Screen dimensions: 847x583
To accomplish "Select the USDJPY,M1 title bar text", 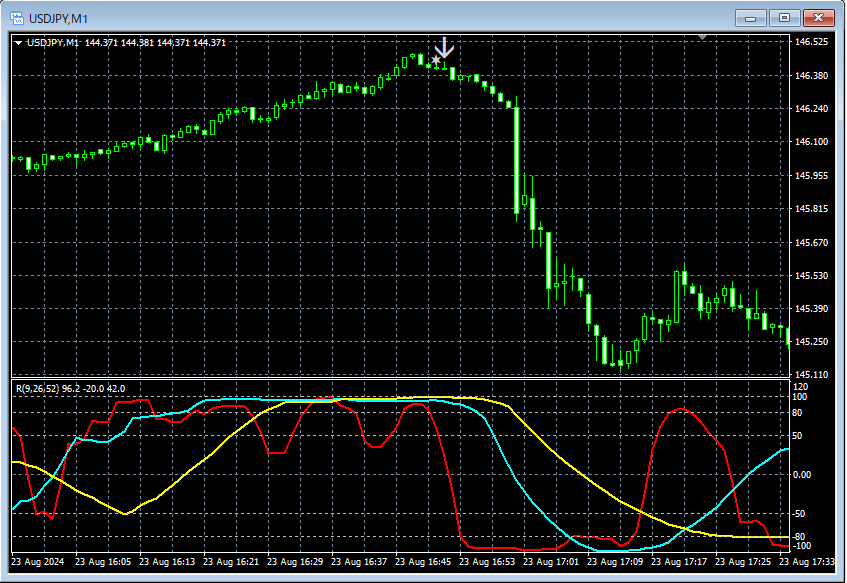I will 58,19.
